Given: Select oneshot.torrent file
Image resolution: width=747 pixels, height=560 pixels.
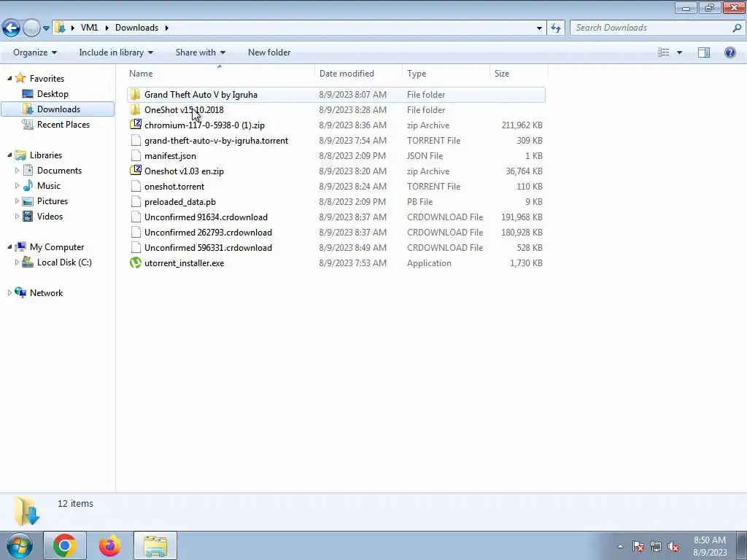Looking at the screenshot, I should (x=336, y=186).
